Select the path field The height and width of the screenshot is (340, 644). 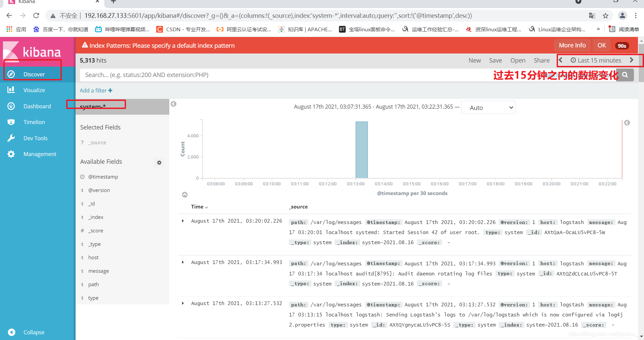pos(93,285)
